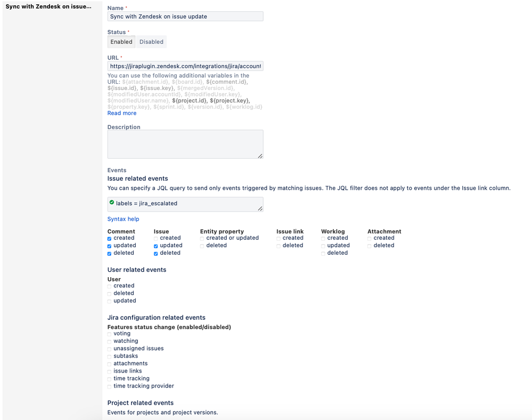Enable Issue created checkbox
532x420 pixels.
coord(155,239)
